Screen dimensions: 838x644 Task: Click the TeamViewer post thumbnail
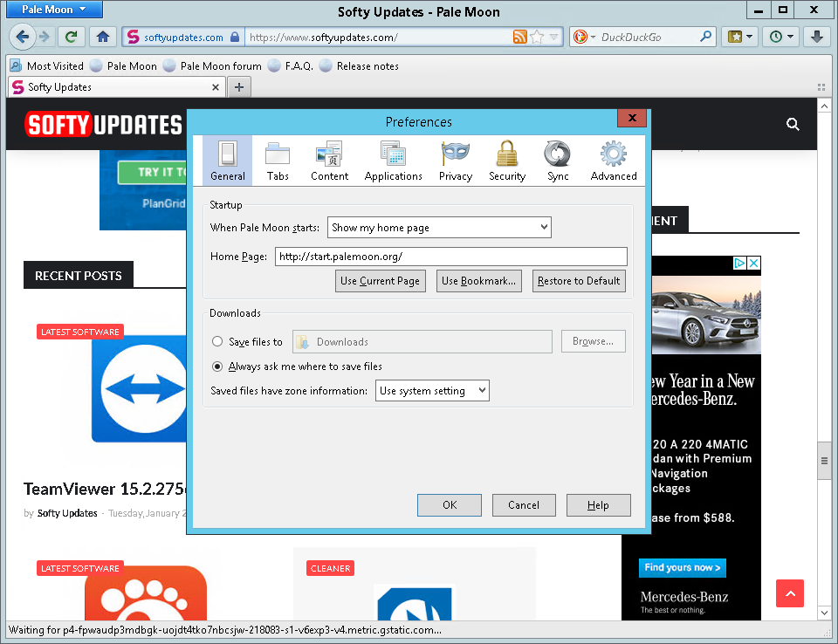pos(140,389)
